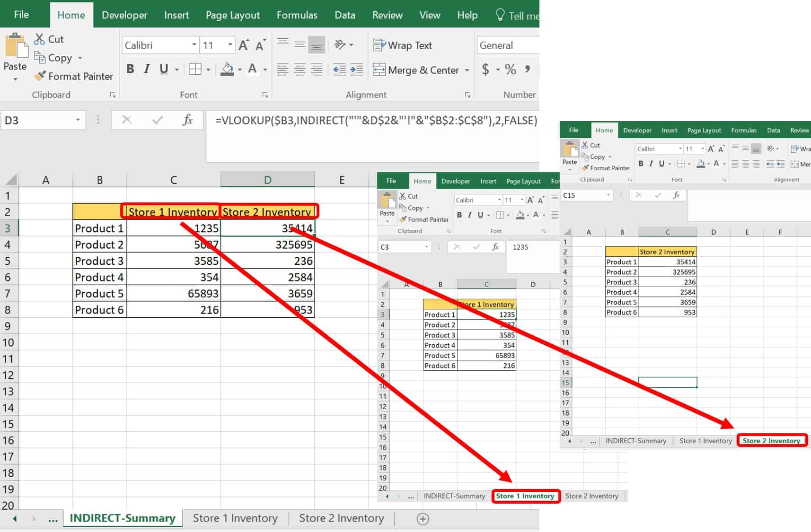Apply Fill Color paint bucket in main window

[228, 70]
